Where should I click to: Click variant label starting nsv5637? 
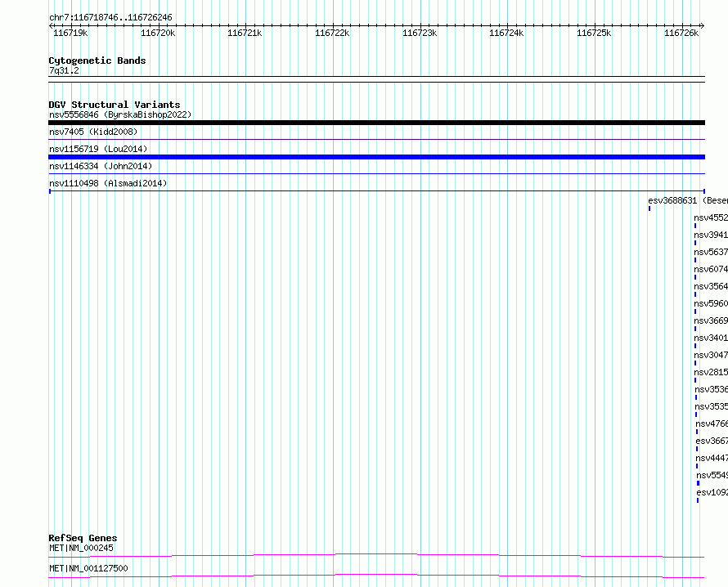coord(711,252)
